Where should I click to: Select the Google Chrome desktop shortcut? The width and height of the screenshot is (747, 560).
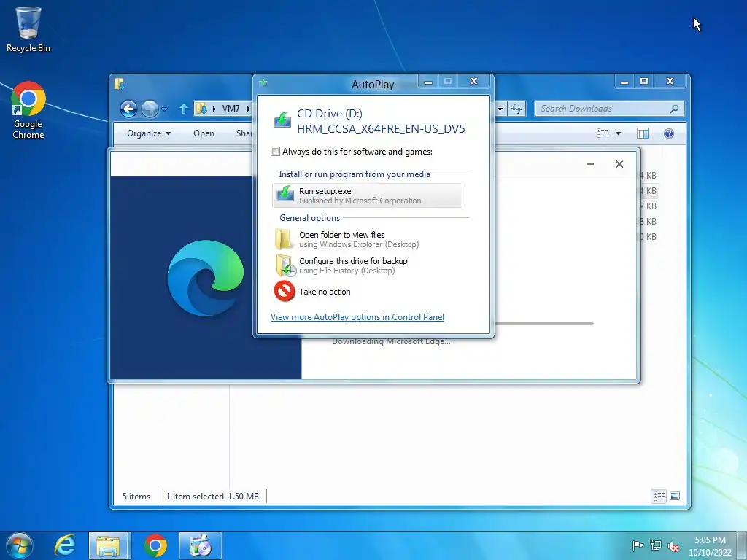[28, 111]
